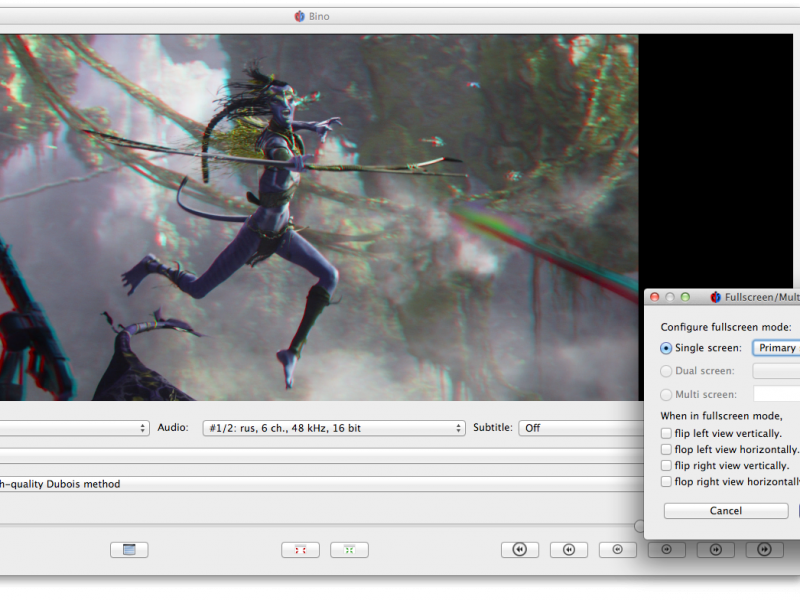Seek backward with the largest rewind button
The width and height of the screenshot is (800, 600).
coord(519,549)
